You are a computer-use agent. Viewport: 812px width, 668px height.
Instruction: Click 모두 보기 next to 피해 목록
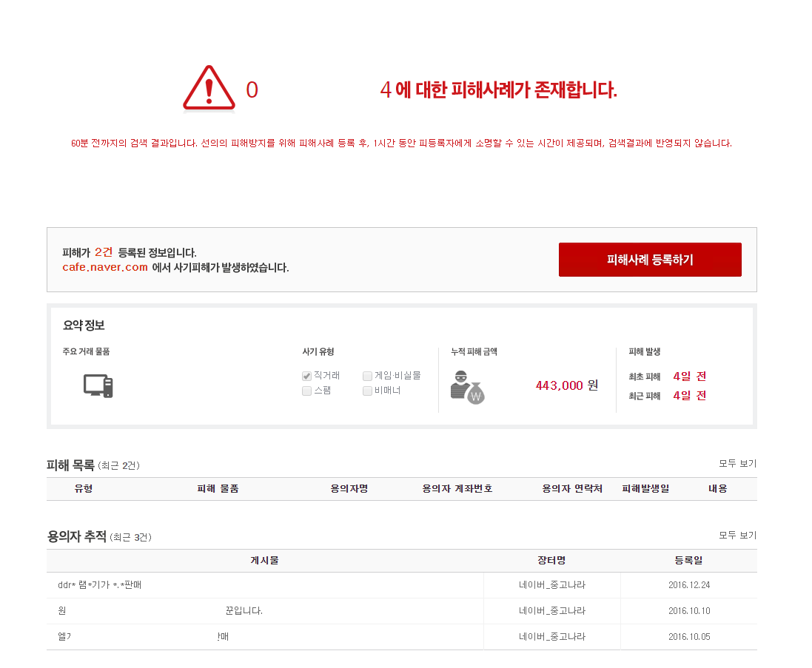click(x=737, y=464)
